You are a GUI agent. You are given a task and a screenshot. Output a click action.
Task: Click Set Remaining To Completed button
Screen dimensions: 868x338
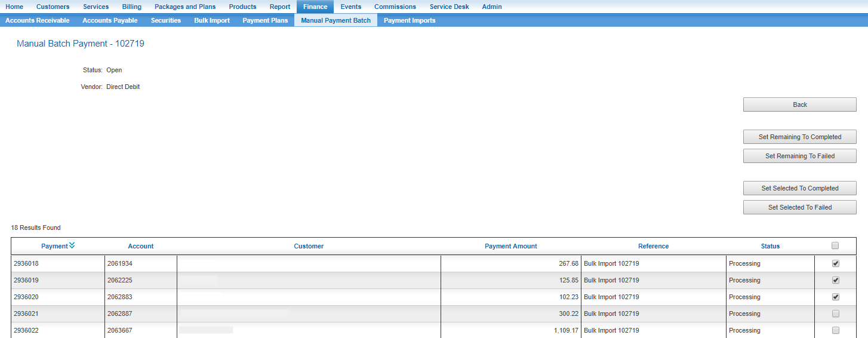click(x=799, y=137)
